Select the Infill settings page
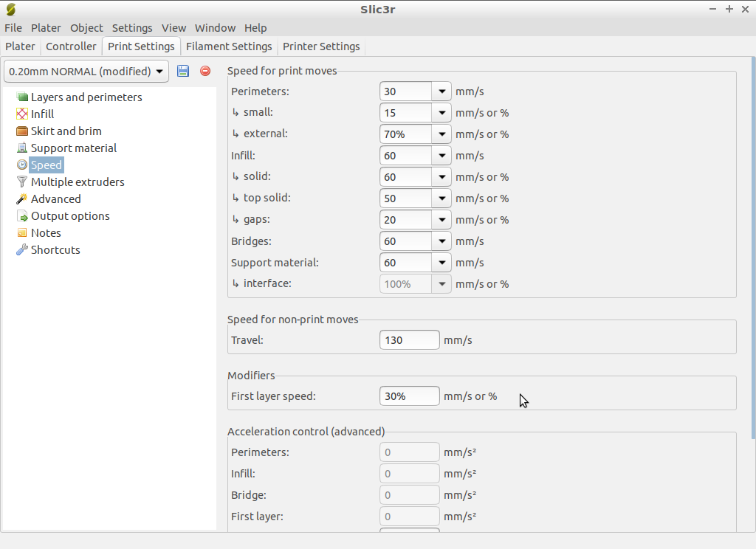The image size is (756, 549). click(x=42, y=114)
